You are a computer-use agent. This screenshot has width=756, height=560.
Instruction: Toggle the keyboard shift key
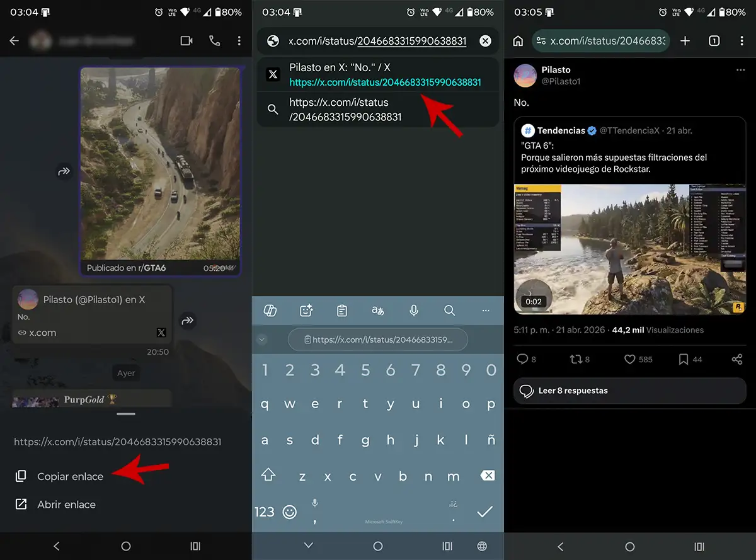click(269, 476)
